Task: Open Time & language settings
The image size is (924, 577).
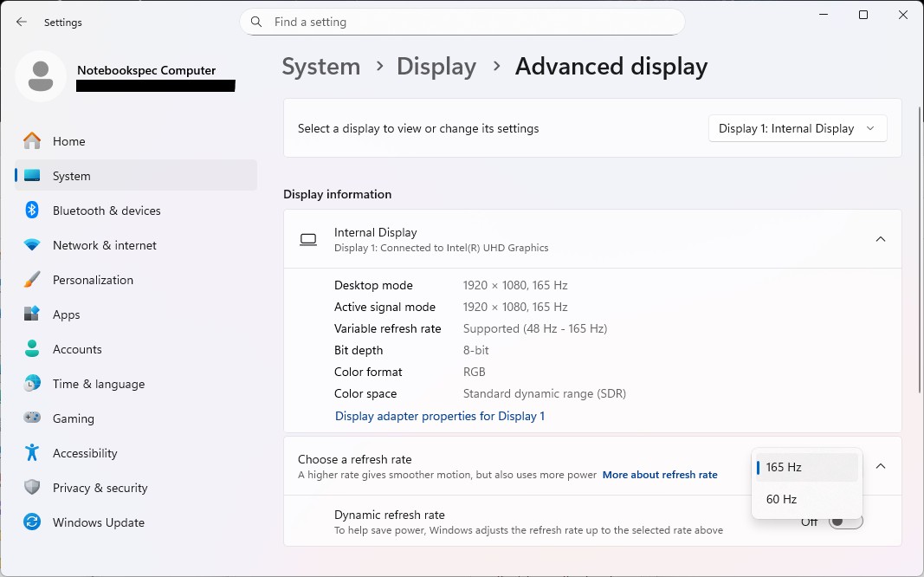Action: 98,384
